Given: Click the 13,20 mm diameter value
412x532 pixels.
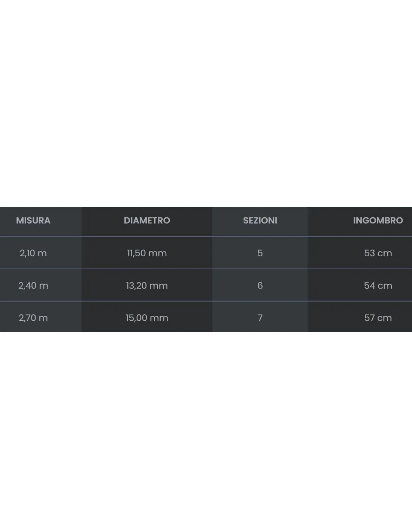Looking at the screenshot, I should [x=147, y=285].
